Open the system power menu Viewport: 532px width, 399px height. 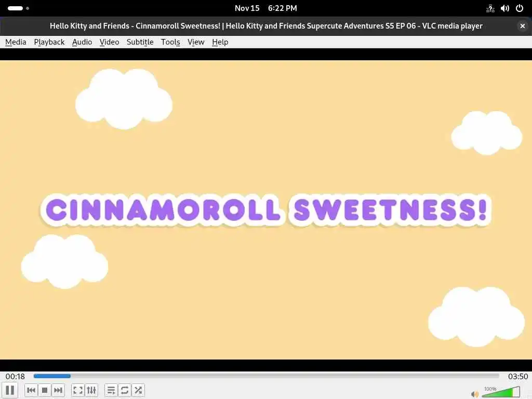click(520, 8)
